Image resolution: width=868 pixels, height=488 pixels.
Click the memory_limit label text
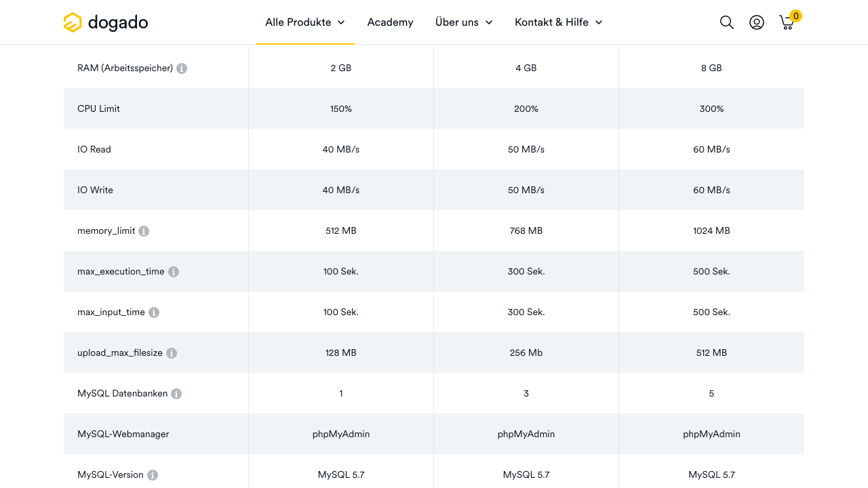[106, 230]
